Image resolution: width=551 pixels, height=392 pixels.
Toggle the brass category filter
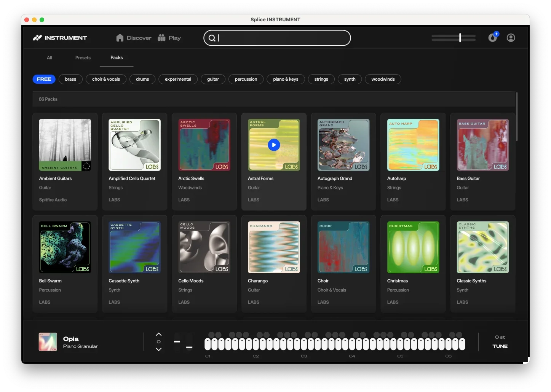coord(70,79)
